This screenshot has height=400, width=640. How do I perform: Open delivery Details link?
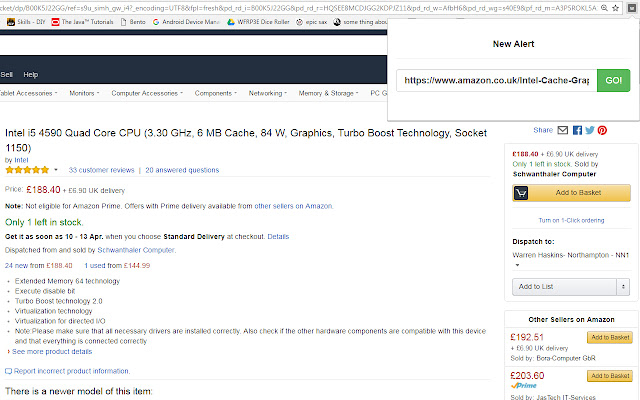click(x=278, y=237)
